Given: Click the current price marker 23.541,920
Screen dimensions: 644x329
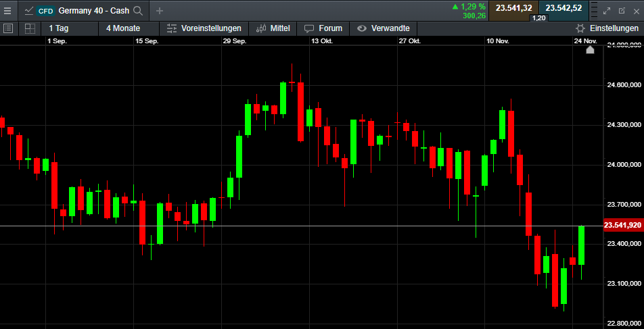Looking at the screenshot, I should [622, 225].
